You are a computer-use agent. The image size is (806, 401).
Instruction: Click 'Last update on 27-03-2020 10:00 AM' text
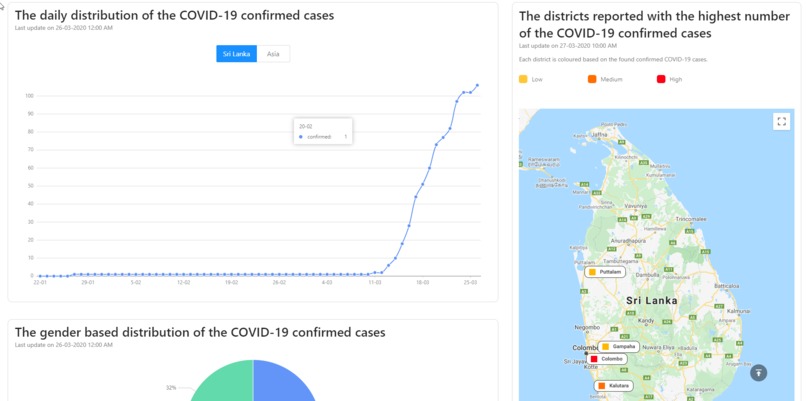click(568, 46)
